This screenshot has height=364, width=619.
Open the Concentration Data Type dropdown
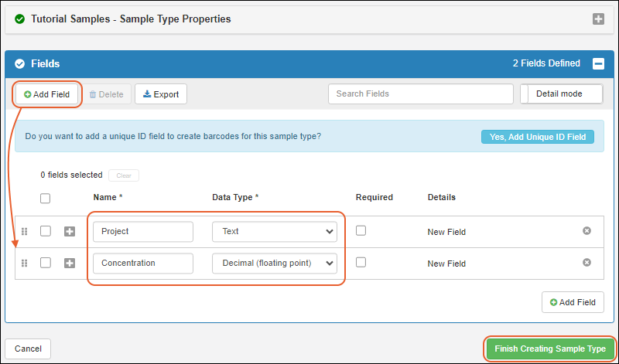point(275,263)
